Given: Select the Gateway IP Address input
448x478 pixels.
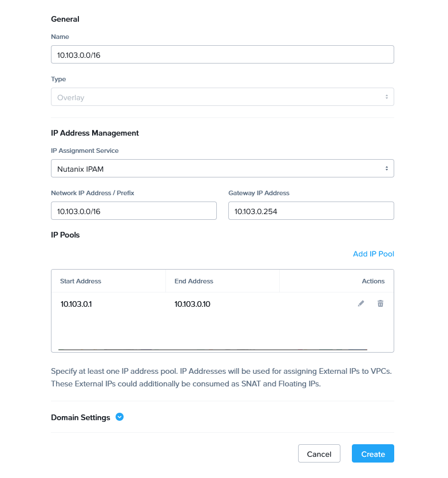Looking at the screenshot, I should pyautogui.click(x=311, y=211).
